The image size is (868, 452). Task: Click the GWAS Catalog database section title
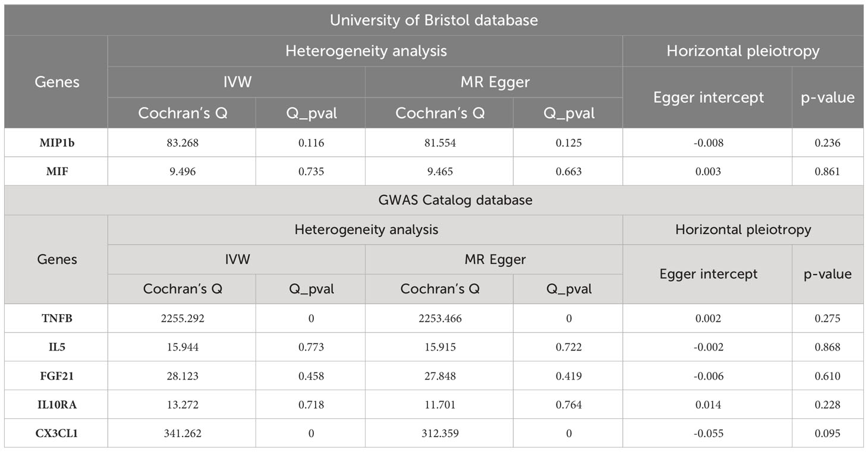(433, 200)
